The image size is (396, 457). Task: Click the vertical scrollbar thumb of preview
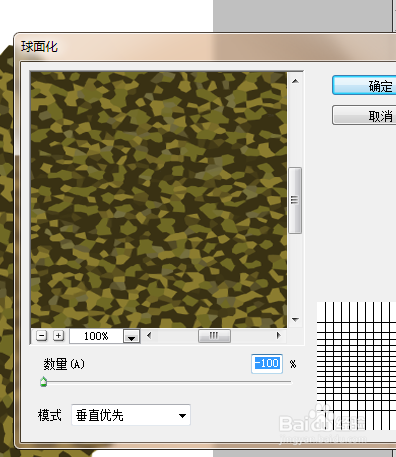(295, 200)
